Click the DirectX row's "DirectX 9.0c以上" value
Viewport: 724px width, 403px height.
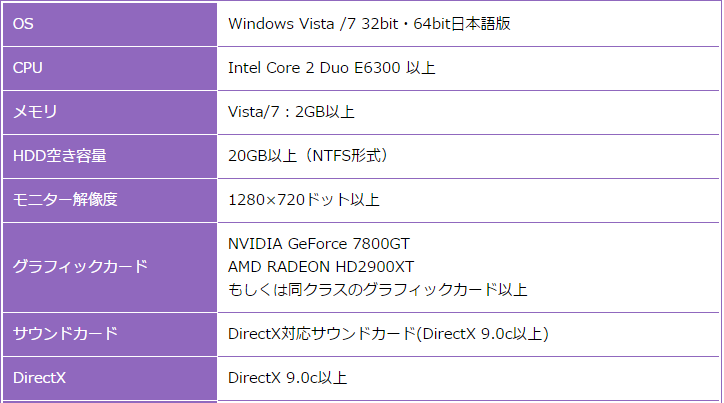click(x=287, y=378)
